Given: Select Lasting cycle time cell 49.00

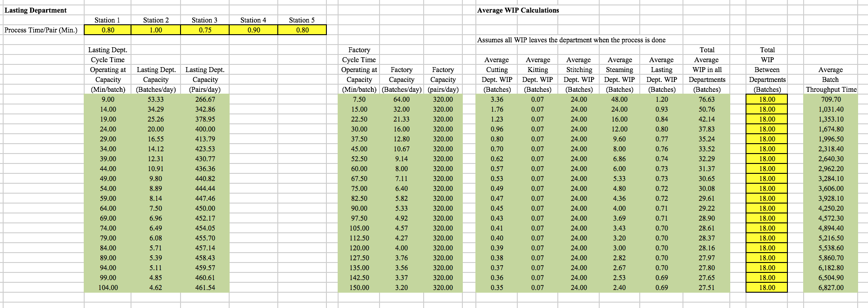Looking at the screenshot, I should tap(108, 178).
